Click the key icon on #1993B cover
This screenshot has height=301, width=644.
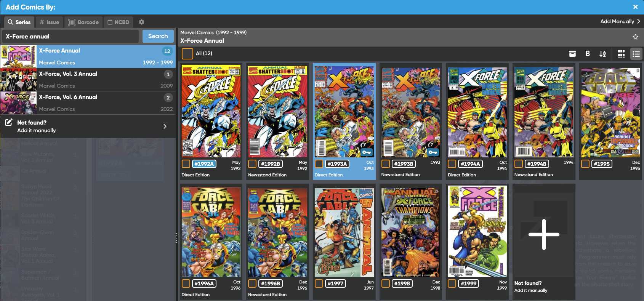coord(433,152)
